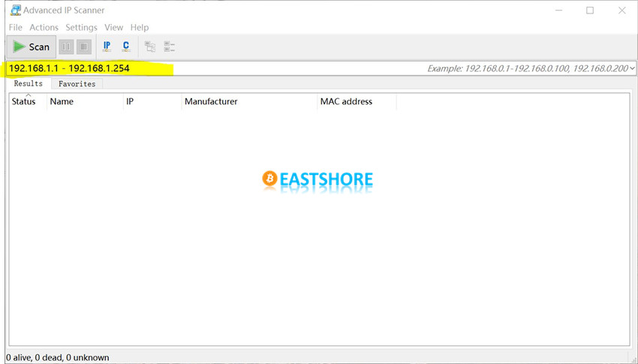This screenshot has width=638, height=364.
Task: Switch to the Favorites tab
Action: [77, 84]
